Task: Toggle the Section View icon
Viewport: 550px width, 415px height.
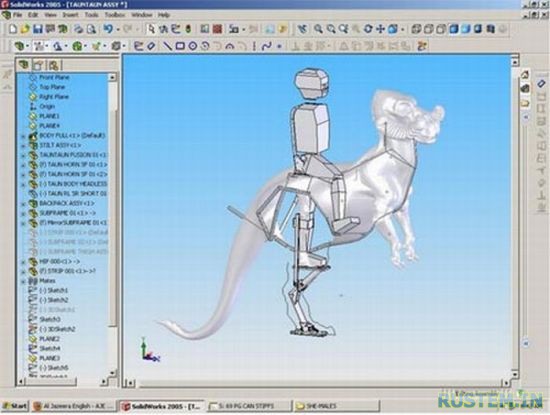Action: point(491,29)
